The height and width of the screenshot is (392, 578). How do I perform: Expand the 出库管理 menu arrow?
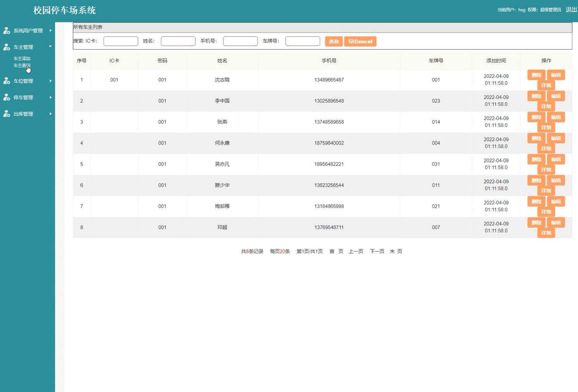point(50,114)
